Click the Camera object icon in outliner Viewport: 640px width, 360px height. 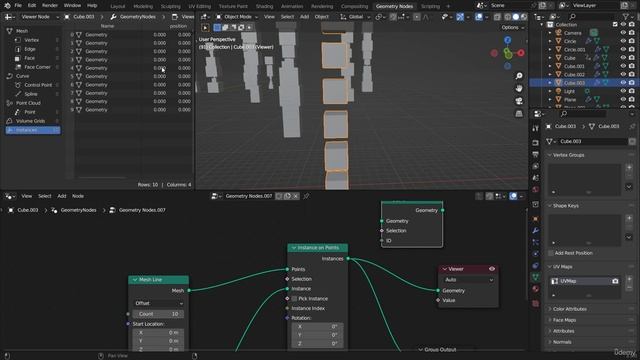coord(559,33)
